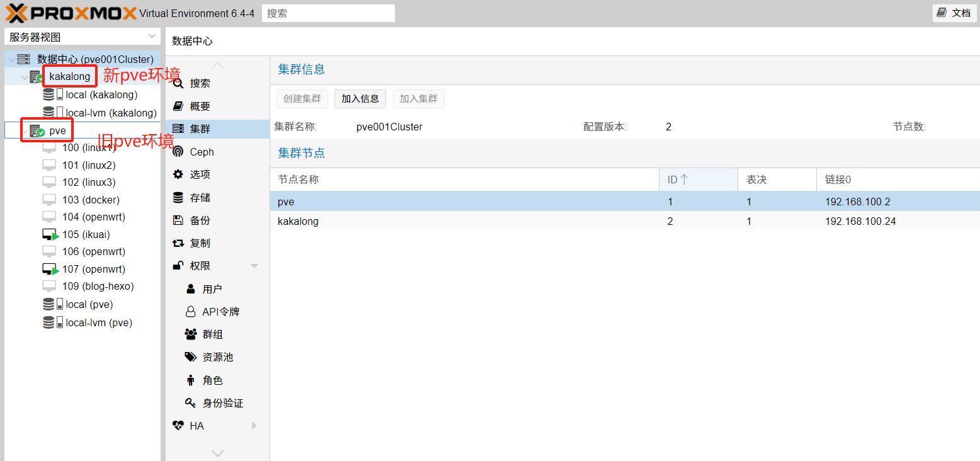Collapse the 数据中心 tree node
This screenshot has height=461, width=980.
pyautogui.click(x=12, y=59)
